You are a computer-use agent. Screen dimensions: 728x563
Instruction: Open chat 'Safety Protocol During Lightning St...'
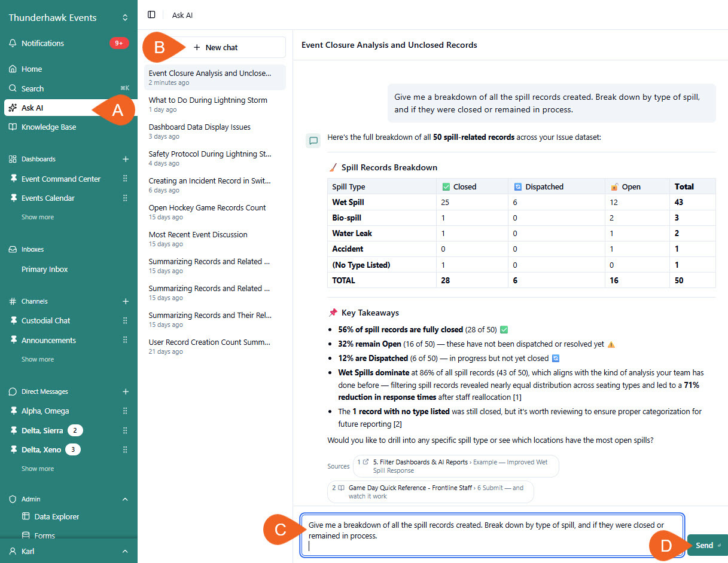coord(215,158)
